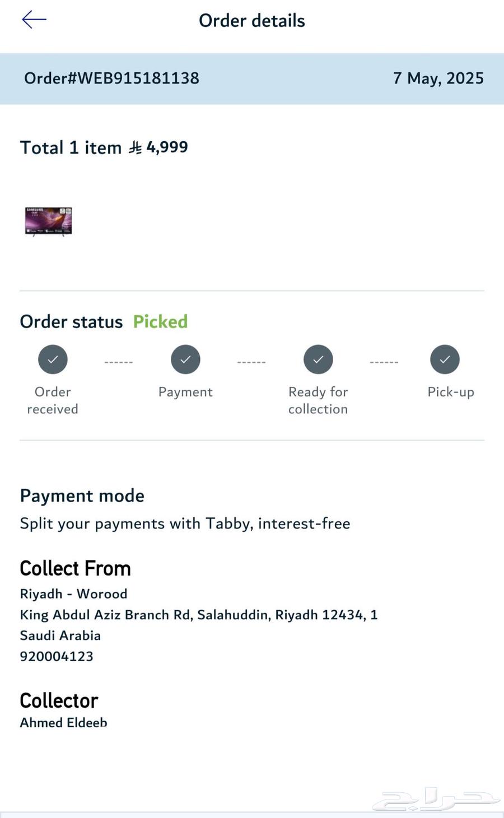Click the Collect From heading
Image resolution: width=504 pixels, height=818 pixels.
(75, 568)
